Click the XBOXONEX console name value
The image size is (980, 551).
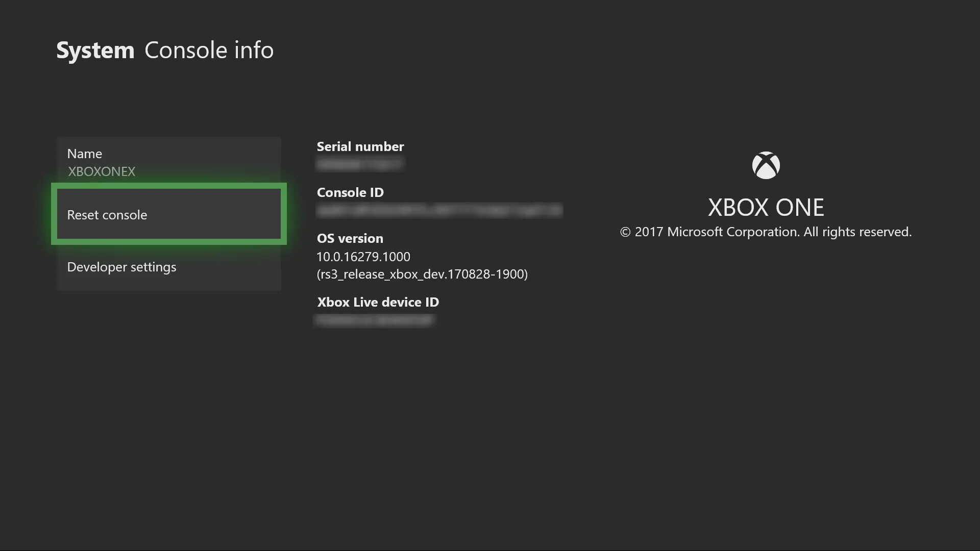(x=102, y=171)
